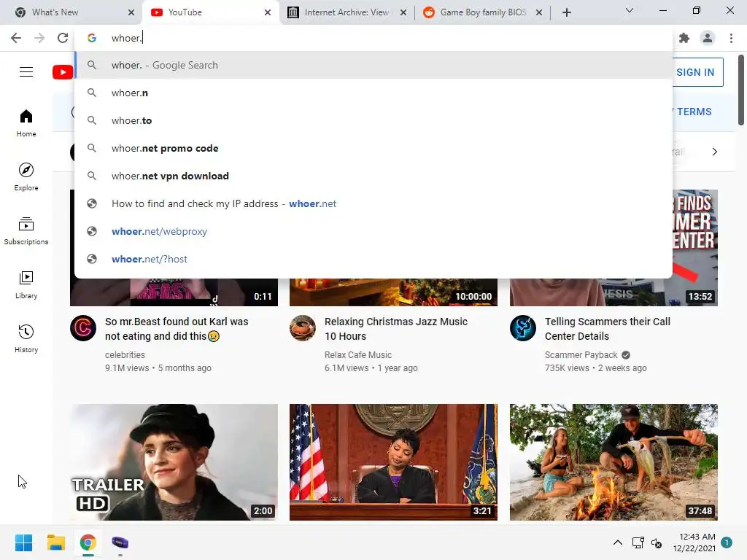
Task: Choose 'whoer.net vpn download' suggestion
Action: (x=373, y=176)
